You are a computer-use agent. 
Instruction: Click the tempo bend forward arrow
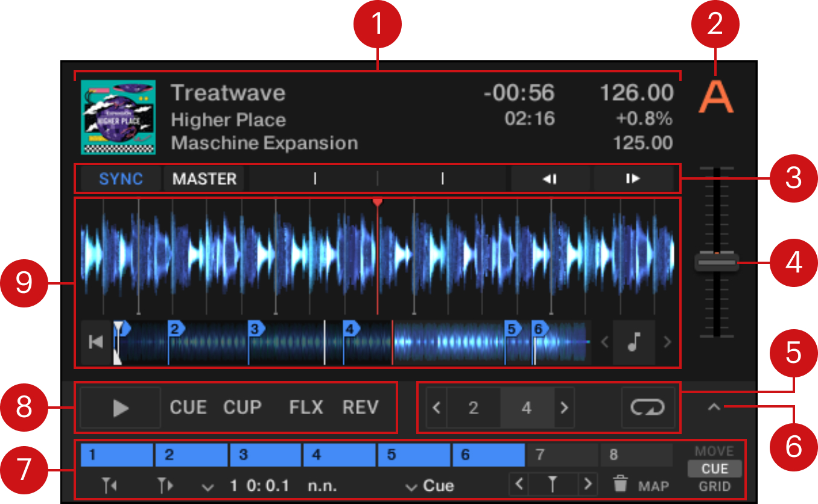tap(633, 179)
